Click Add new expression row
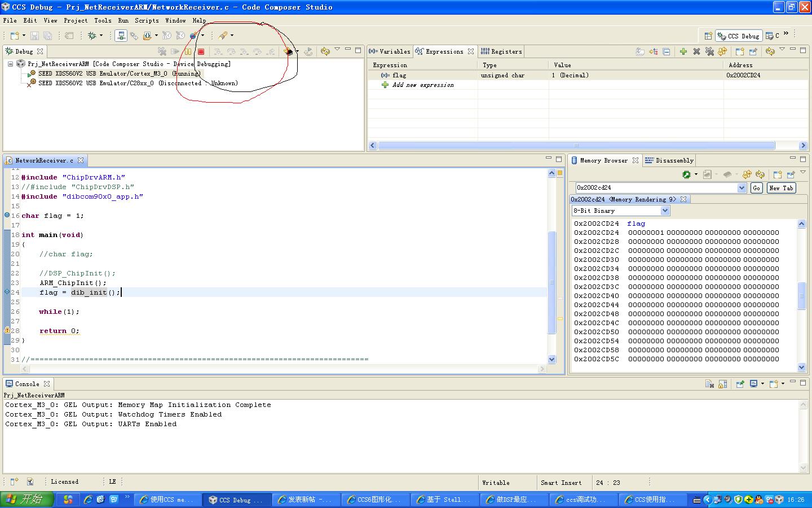This screenshot has width=812, height=508. pyautogui.click(x=588, y=85)
